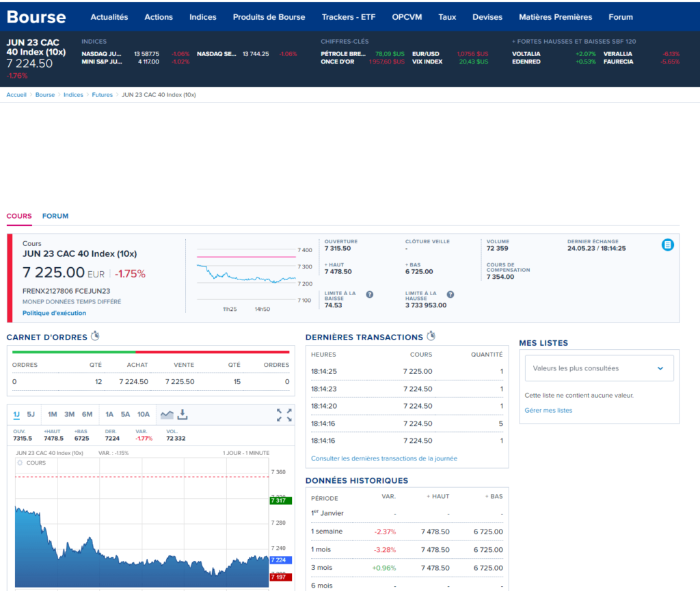The image size is (700, 591).
Task: Select the Trackers - ETF menu item
Action: (349, 17)
